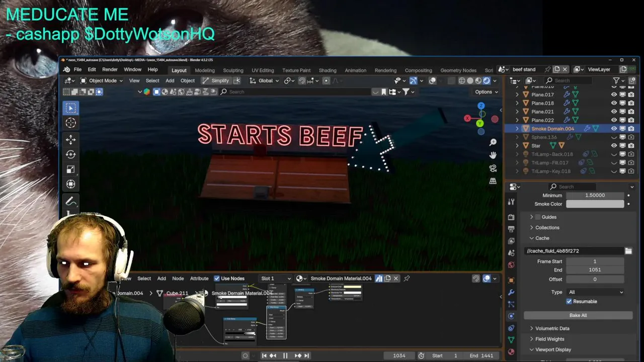Open the Options dropdown in viewport
This screenshot has width=644, height=362.
tap(487, 92)
